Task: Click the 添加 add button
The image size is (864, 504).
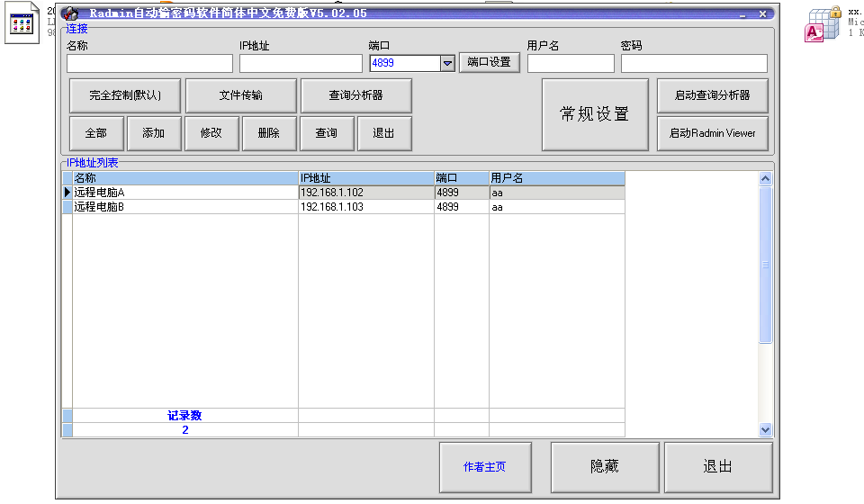Action: (x=154, y=133)
